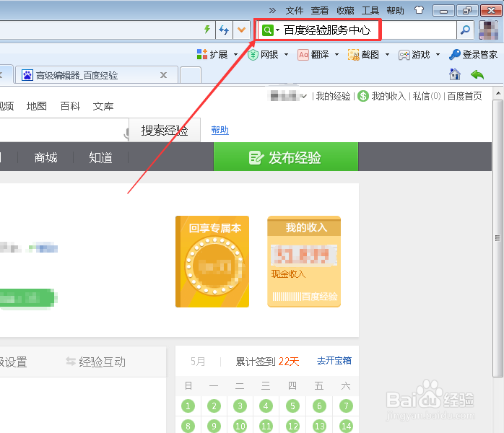Expand the search engine selector arrow
This screenshot has width=504, height=433.
point(278,30)
